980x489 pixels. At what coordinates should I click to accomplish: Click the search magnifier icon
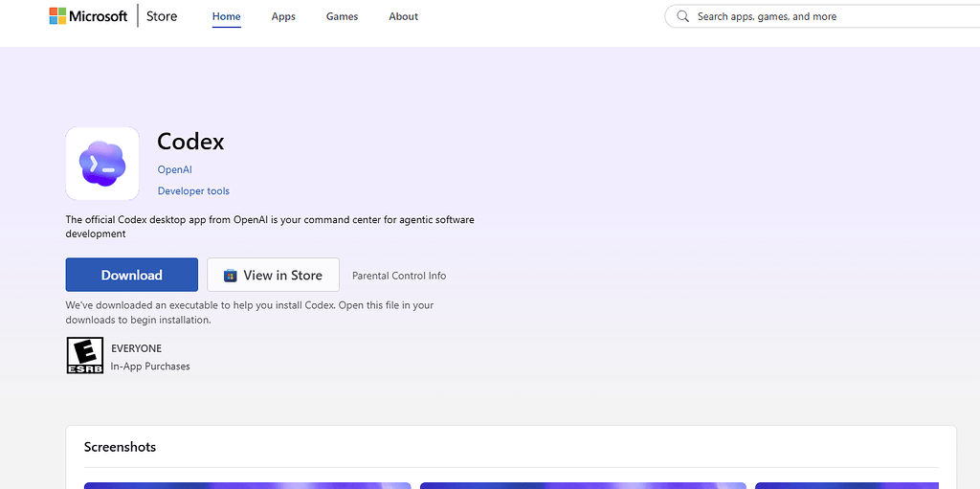(682, 16)
